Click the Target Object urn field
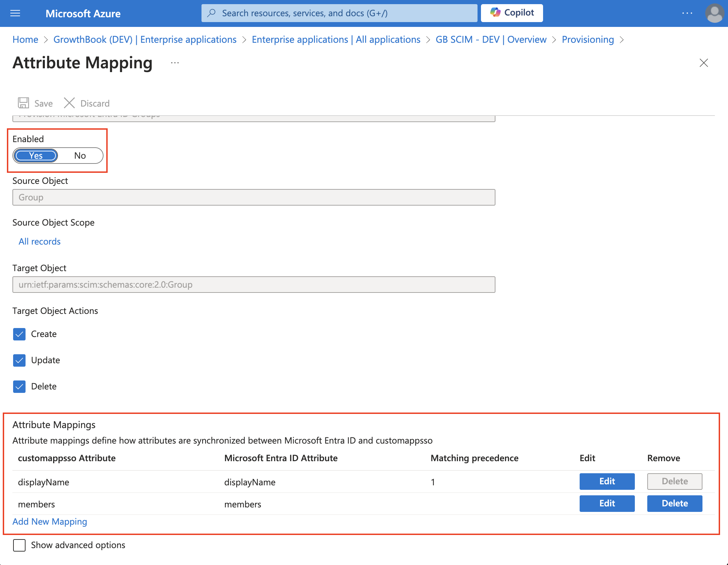Screen dimensions: 728x565 pyautogui.click(x=254, y=285)
